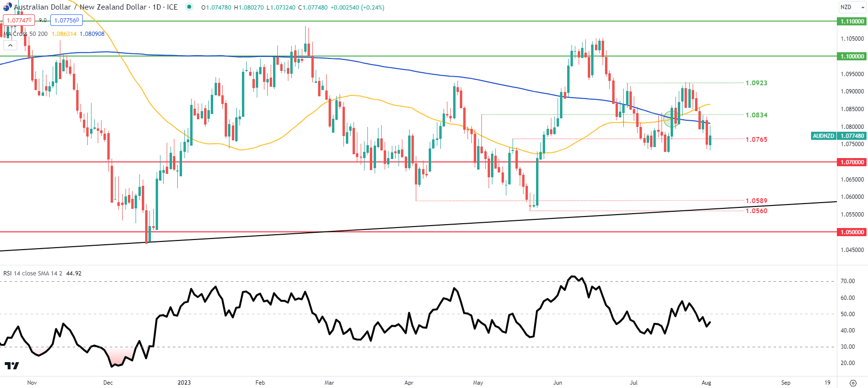Screen dimensions: 868x388
Task: Click the spread value 9.0
Action: pos(43,20)
